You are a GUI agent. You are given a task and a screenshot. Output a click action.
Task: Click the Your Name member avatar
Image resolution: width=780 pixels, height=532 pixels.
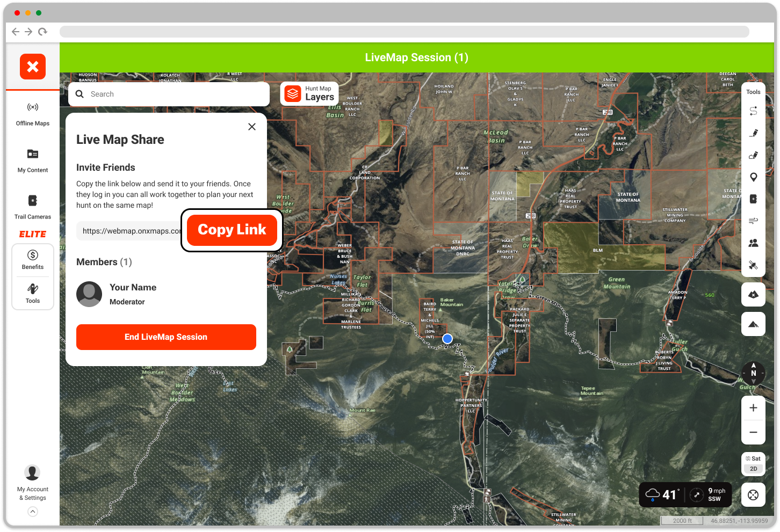tap(89, 294)
